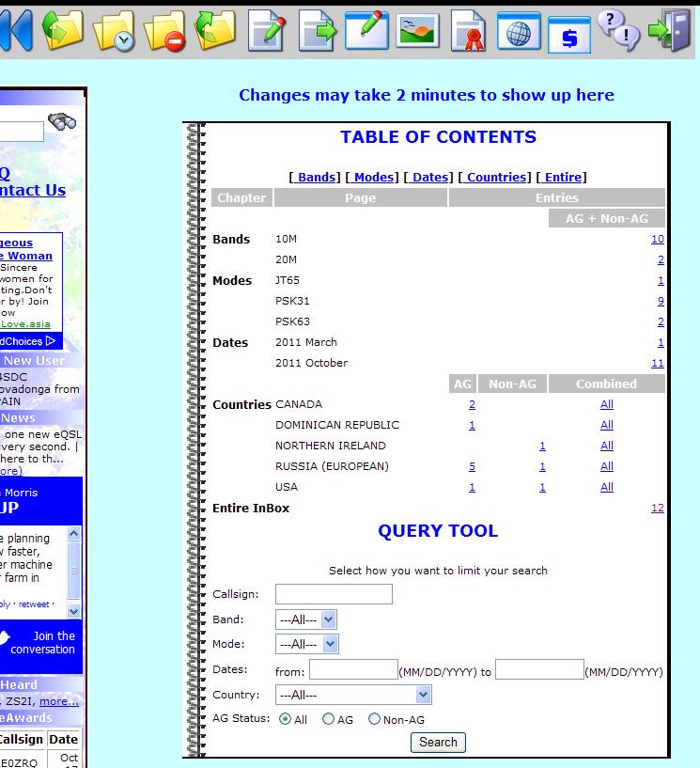Image resolution: width=700 pixels, height=768 pixels.
Task: Click the Search button
Action: (x=438, y=742)
